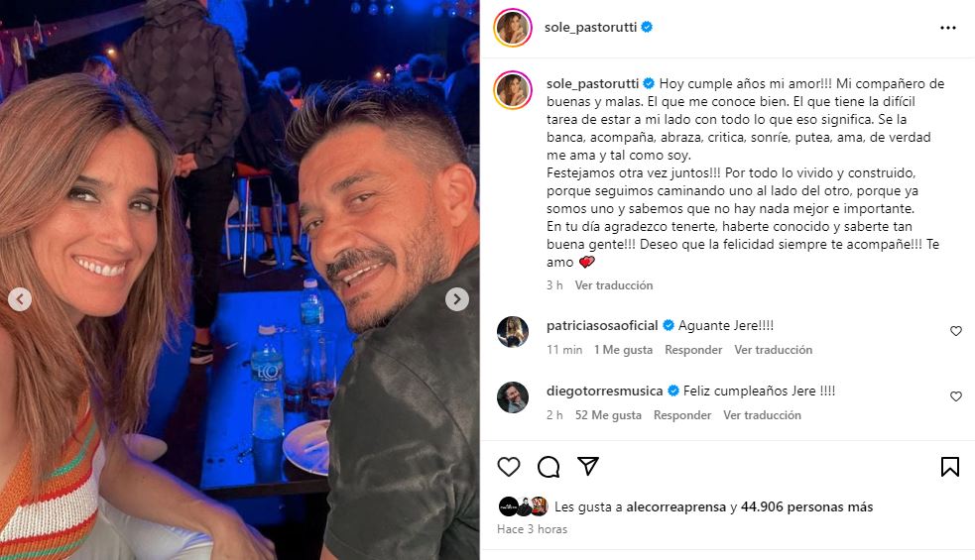
Task: Open comments via speech bubble icon
Action: tap(548, 467)
